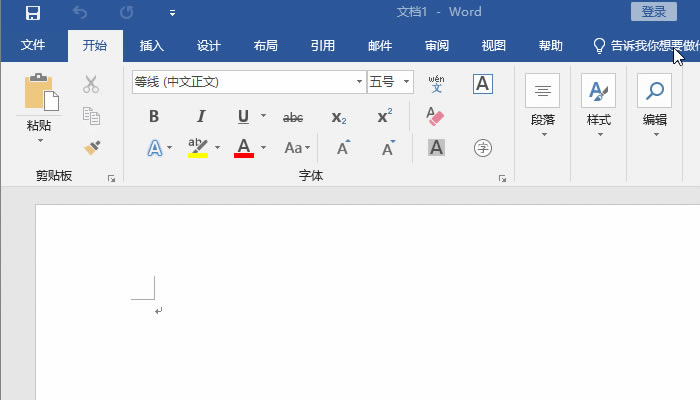Open the 样式 styles button
The width and height of the screenshot is (700, 400).
(x=598, y=105)
